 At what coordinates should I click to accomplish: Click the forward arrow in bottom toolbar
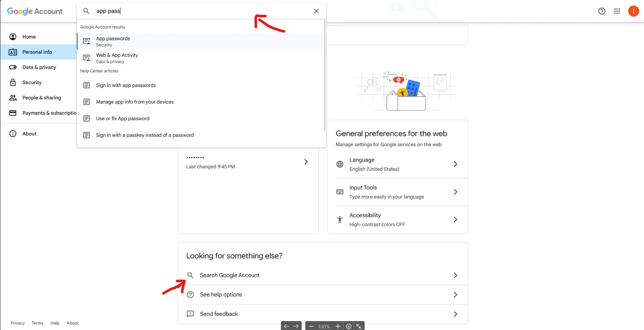pos(296,326)
